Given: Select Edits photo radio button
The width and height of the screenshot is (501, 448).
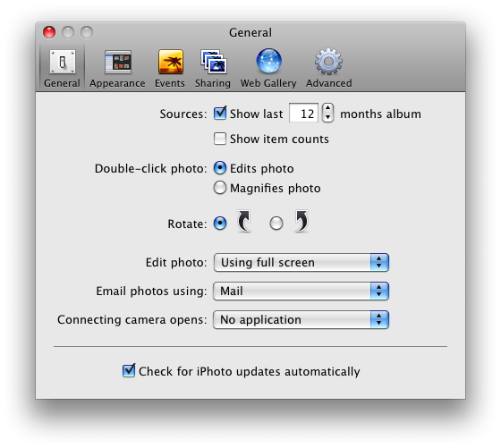Looking at the screenshot, I should (x=220, y=168).
